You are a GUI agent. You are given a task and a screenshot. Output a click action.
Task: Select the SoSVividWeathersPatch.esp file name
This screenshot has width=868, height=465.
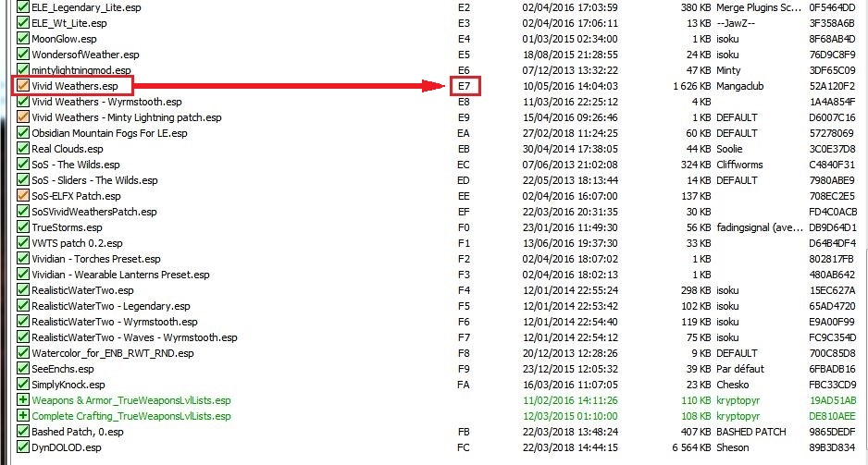pos(94,212)
